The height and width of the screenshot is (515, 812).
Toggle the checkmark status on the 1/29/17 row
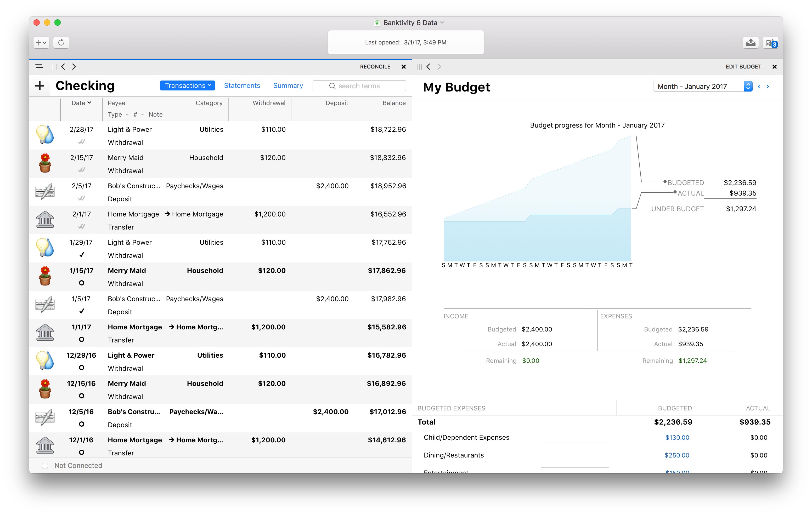(81, 255)
